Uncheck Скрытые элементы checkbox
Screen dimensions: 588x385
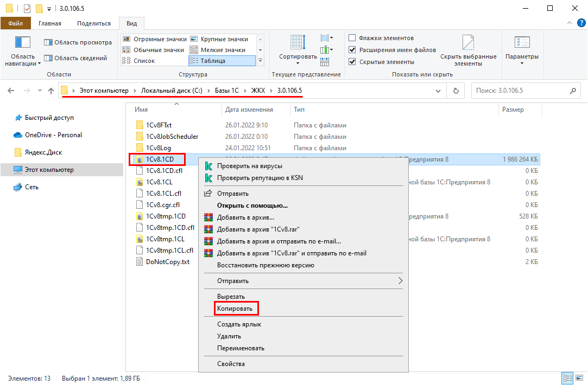pos(352,62)
